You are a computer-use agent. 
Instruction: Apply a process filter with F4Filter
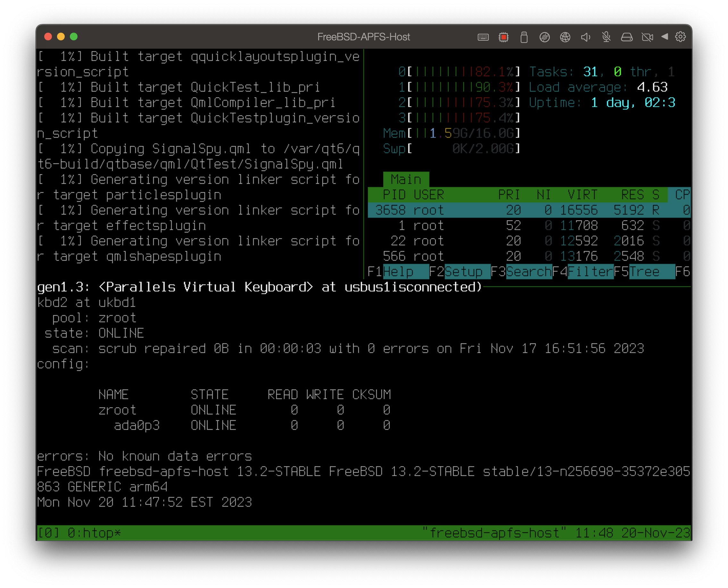589,271
